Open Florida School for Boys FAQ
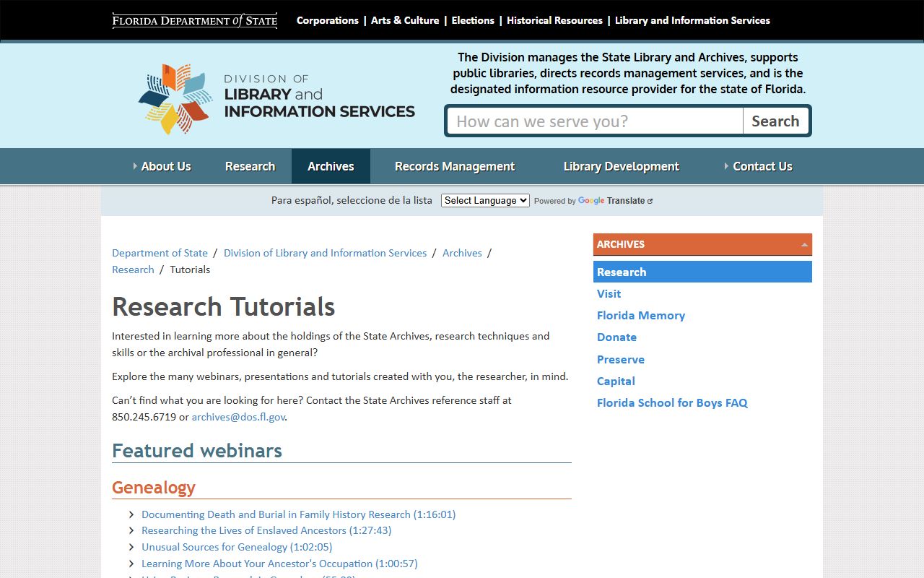 click(x=672, y=402)
